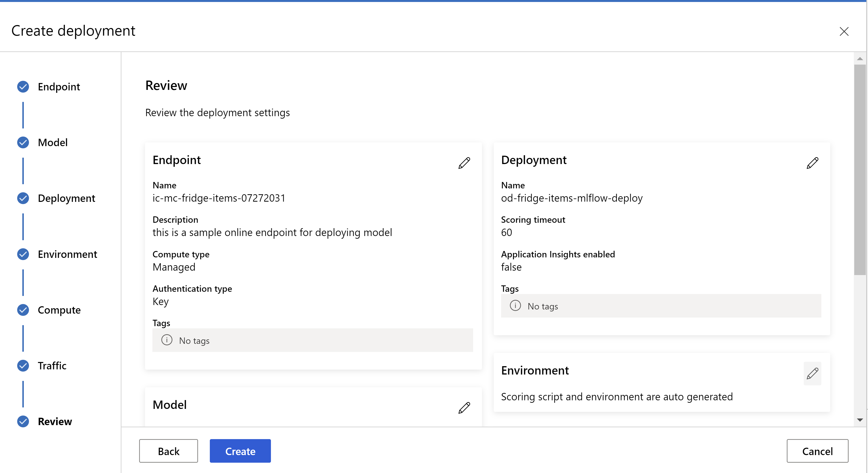The width and height of the screenshot is (868, 473).
Task: Navigate to the Model step in sidebar
Action: (x=52, y=142)
